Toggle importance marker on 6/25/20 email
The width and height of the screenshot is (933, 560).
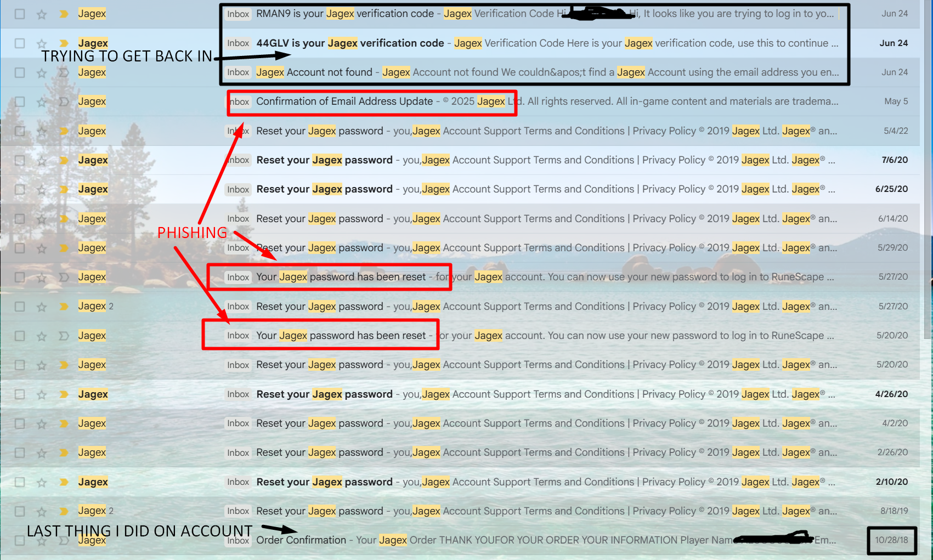tap(64, 189)
